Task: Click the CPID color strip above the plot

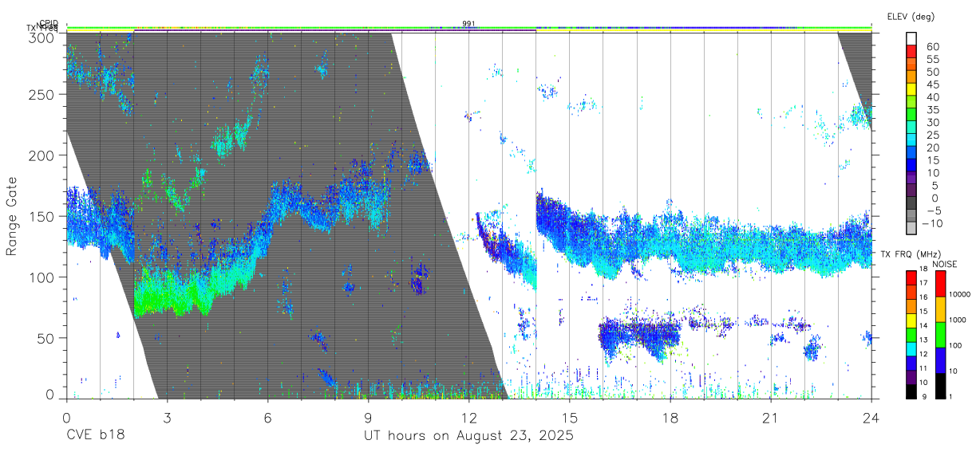Action: [468, 28]
